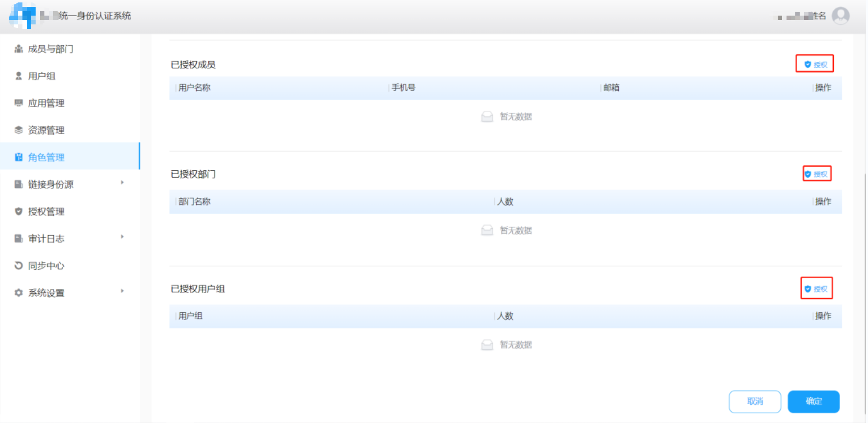This screenshot has height=423, width=868.
Task: Open 用户组 menu item
Action: pos(70,76)
